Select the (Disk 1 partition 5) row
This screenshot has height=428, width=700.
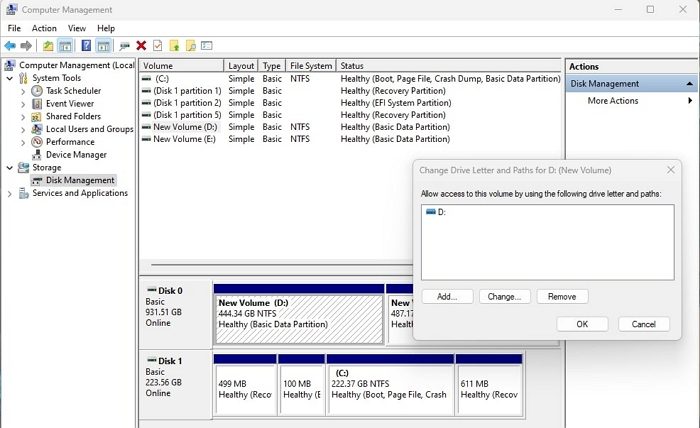(350, 115)
